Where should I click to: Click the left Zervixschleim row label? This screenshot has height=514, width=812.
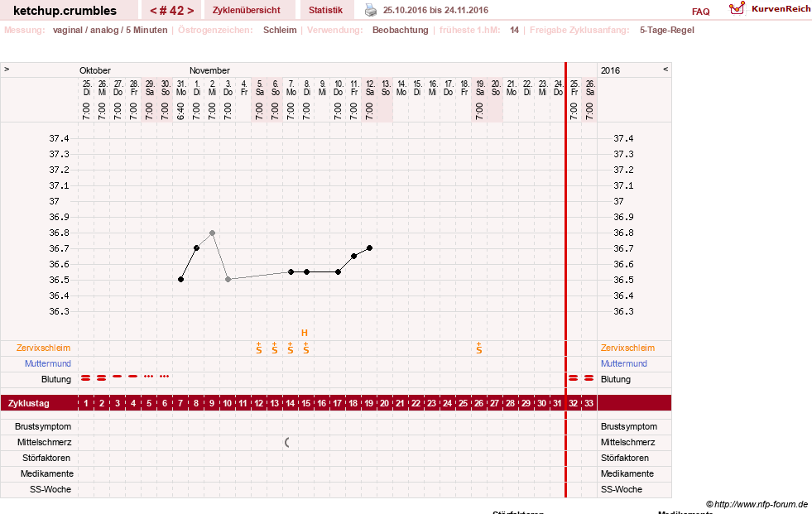(x=43, y=348)
